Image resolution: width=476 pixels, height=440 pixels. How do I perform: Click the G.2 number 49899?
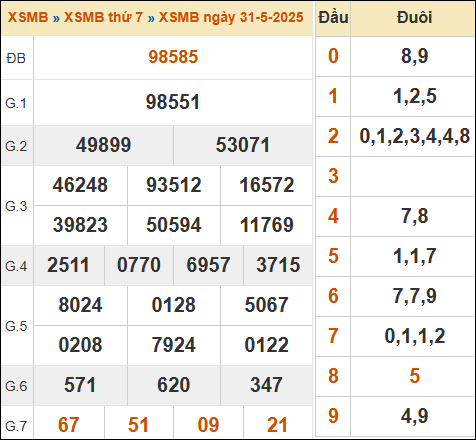pos(103,145)
